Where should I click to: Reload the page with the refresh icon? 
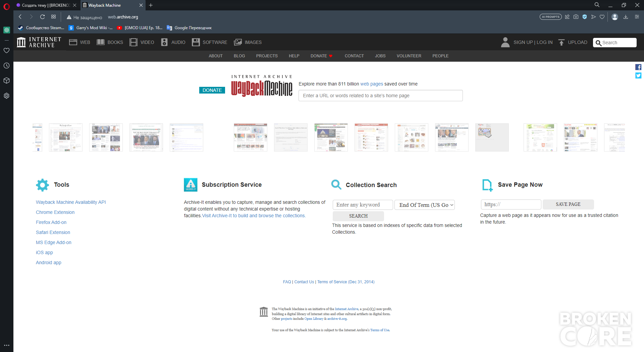[x=42, y=17]
